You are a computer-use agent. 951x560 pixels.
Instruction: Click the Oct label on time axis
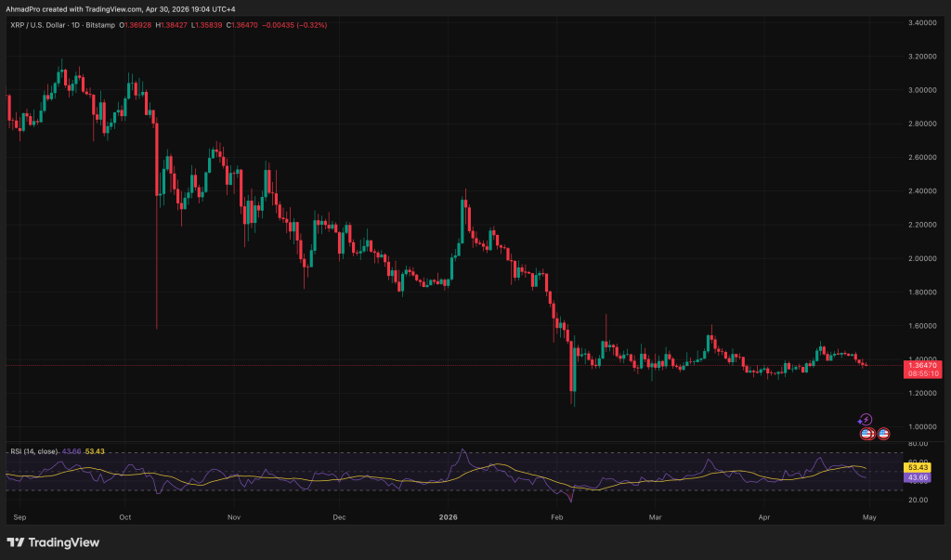coord(125,516)
